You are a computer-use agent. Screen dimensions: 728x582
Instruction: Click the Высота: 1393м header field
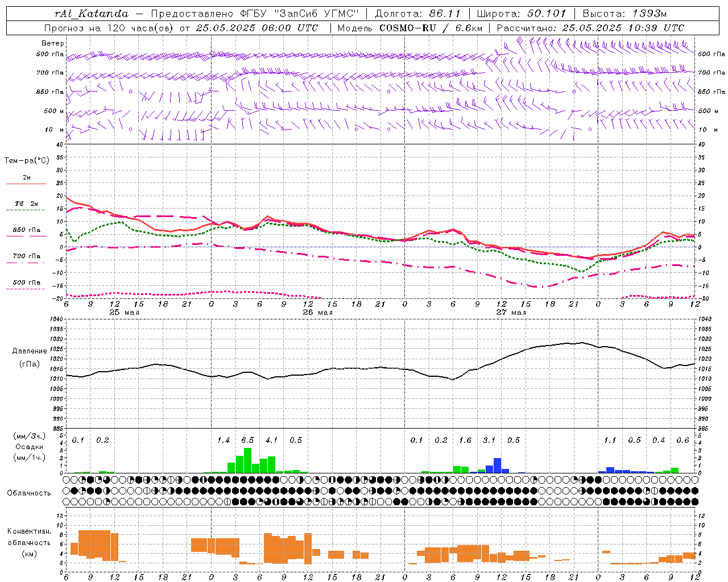624,14
